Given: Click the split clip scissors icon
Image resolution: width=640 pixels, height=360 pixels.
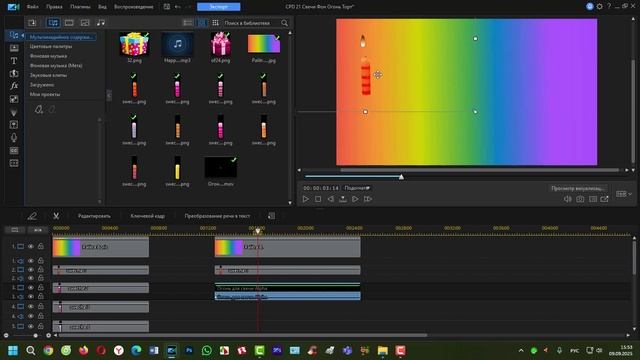Looking at the screenshot, I should (x=56, y=216).
